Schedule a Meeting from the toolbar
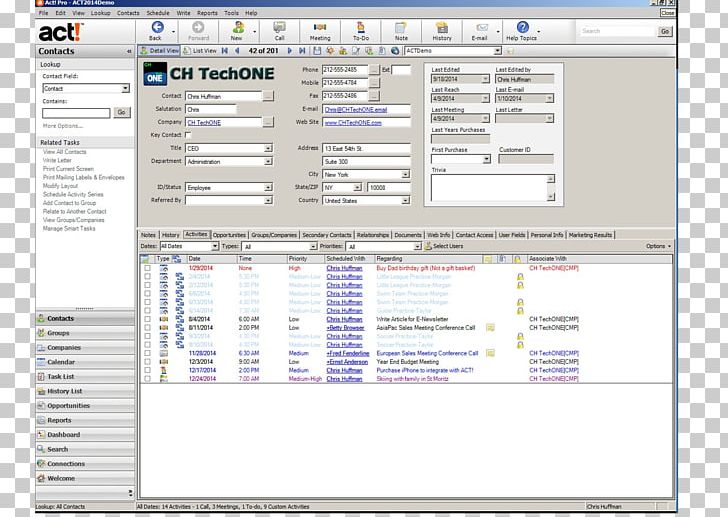The width and height of the screenshot is (728, 517). click(320, 27)
